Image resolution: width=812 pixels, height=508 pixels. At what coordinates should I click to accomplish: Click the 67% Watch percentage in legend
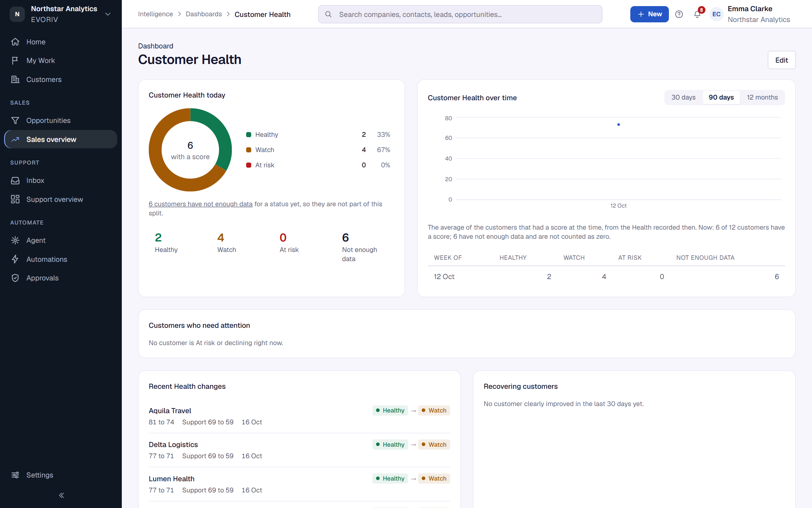tap(383, 150)
